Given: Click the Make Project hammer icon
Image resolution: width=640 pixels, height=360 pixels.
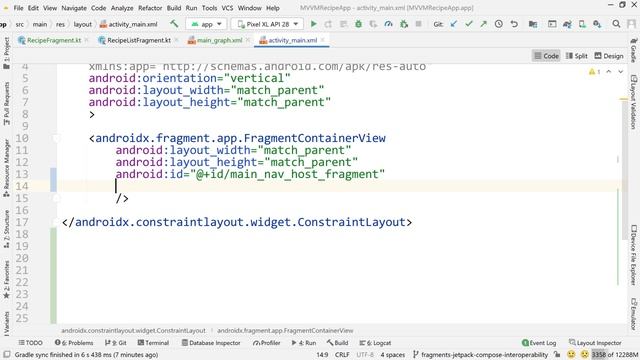Looking at the screenshot, I should point(174,24).
